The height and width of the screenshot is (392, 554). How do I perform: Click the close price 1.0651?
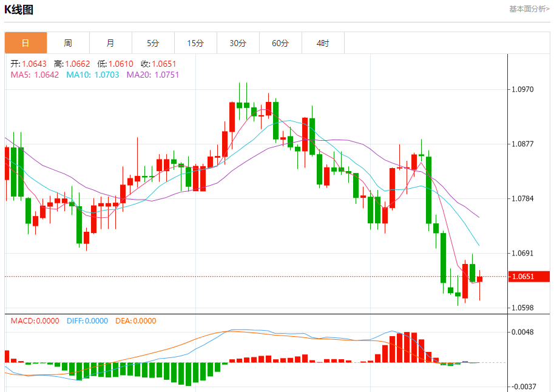[x=164, y=64]
